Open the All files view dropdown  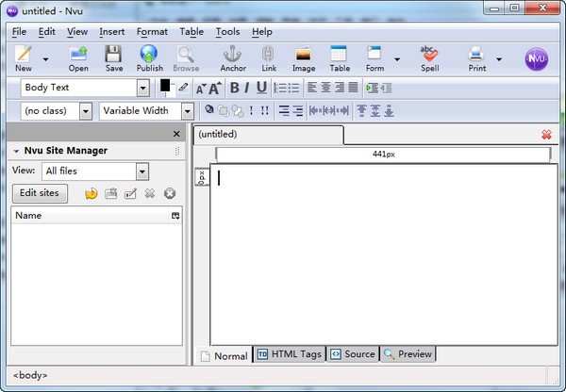coord(142,171)
